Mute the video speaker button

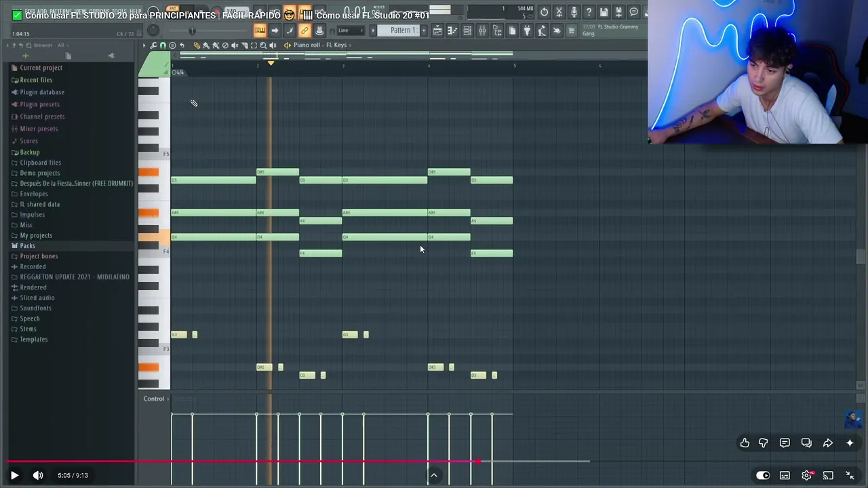pos(38,475)
